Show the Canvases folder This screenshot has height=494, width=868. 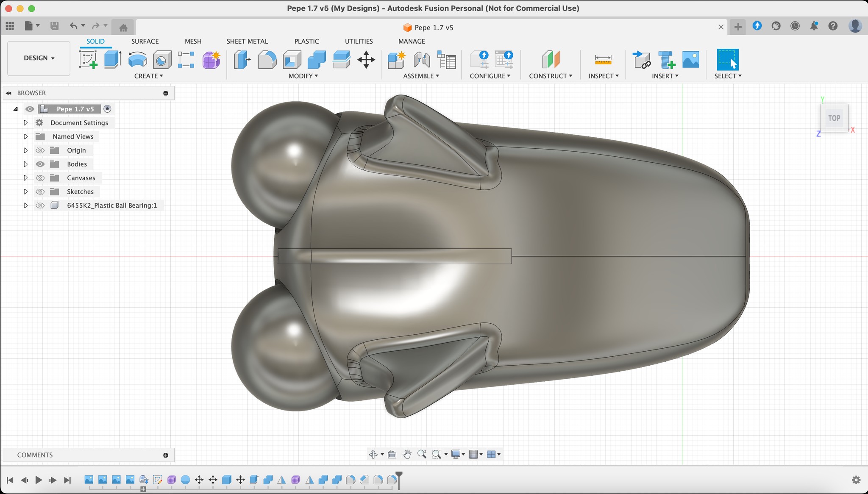pos(40,178)
